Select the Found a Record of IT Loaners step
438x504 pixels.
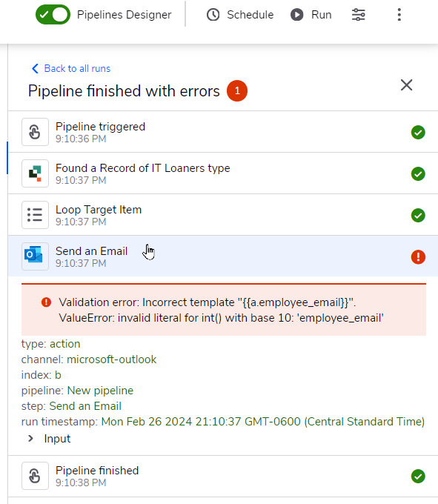pyautogui.click(x=223, y=173)
